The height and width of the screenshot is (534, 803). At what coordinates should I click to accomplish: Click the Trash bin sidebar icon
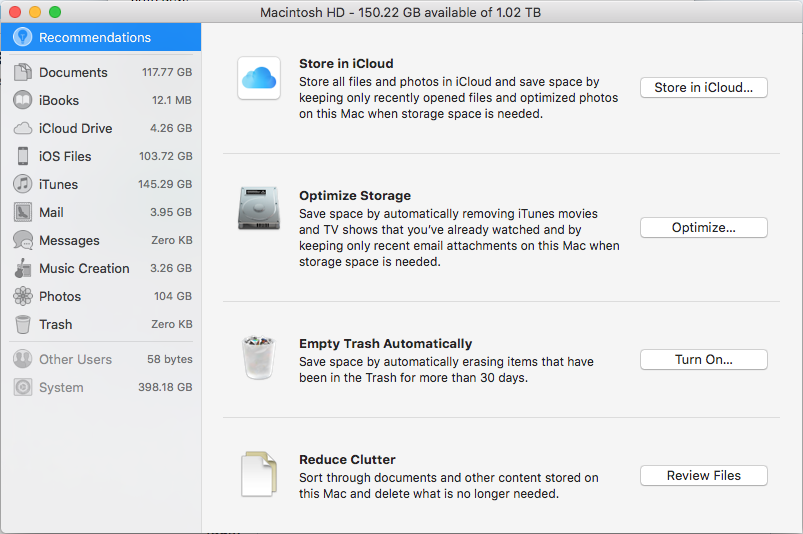point(23,324)
